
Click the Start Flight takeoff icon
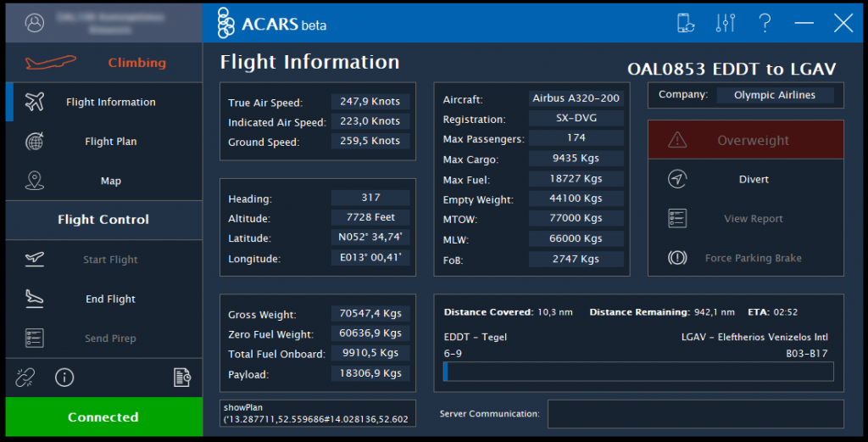[34, 259]
